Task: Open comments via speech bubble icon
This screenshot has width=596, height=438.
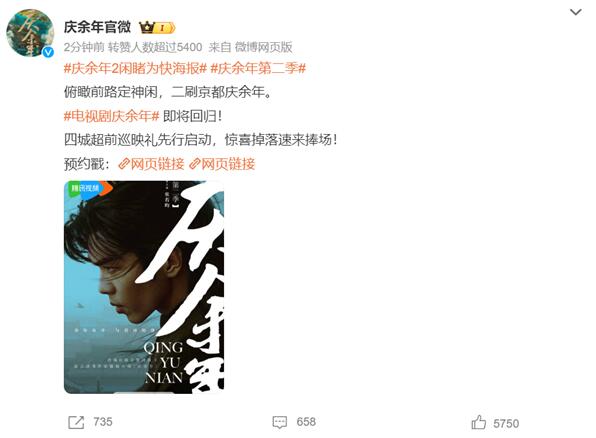Action: 279,422
